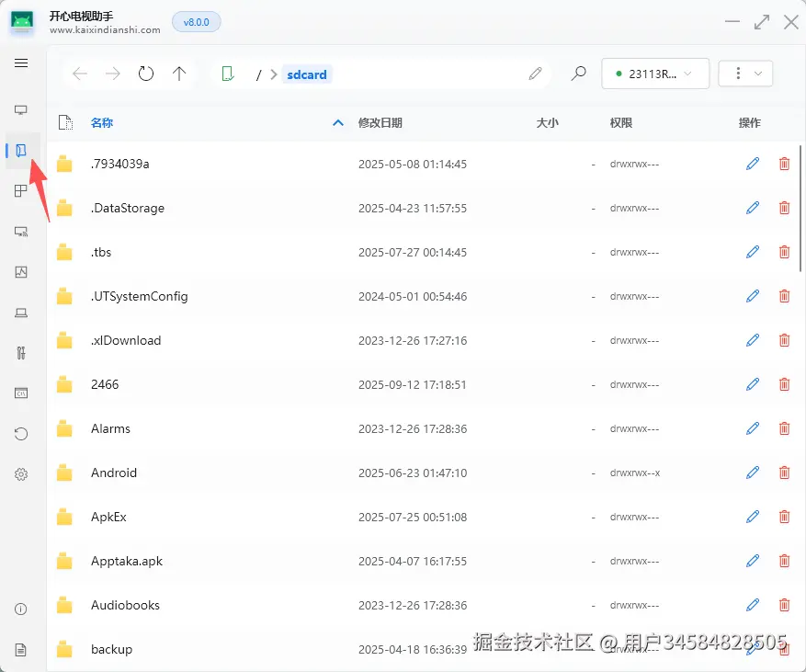Sort by 名称 column header
Viewport: 806px width, 672px height.
click(102, 123)
